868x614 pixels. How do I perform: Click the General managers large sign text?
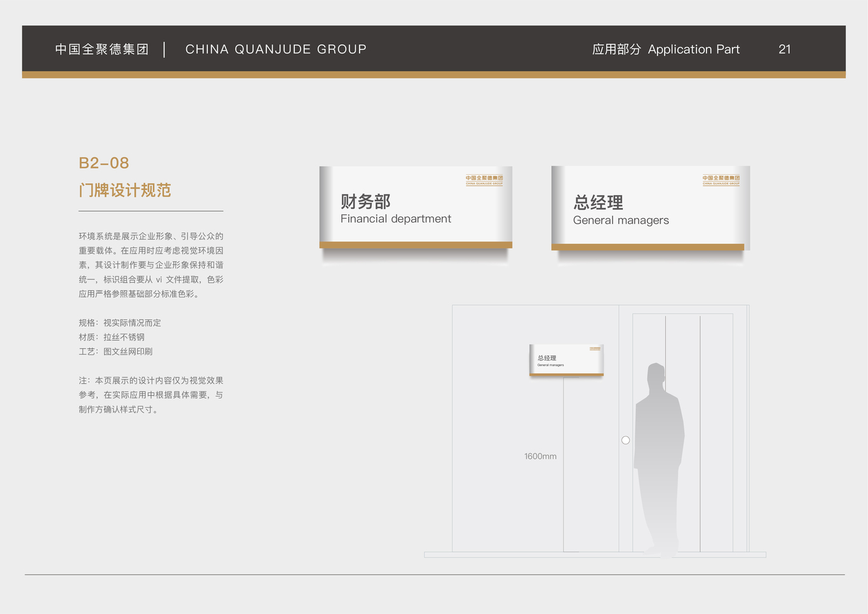[621, 221]
